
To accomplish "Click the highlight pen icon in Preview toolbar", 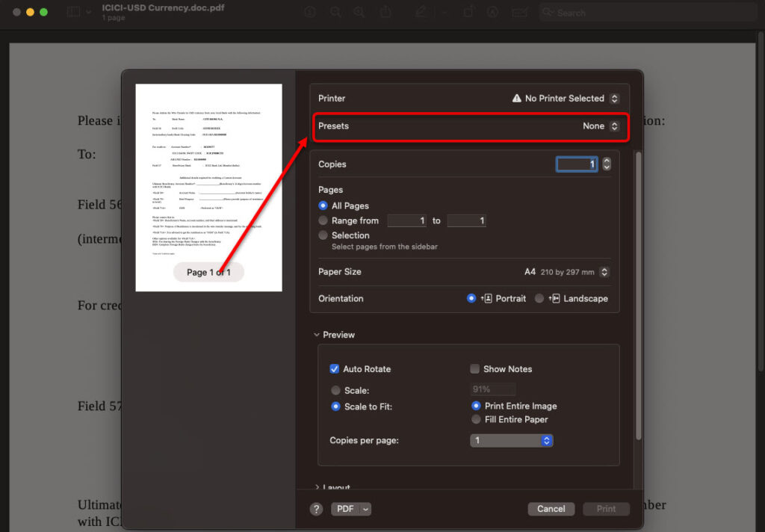I will click(421, 12).
